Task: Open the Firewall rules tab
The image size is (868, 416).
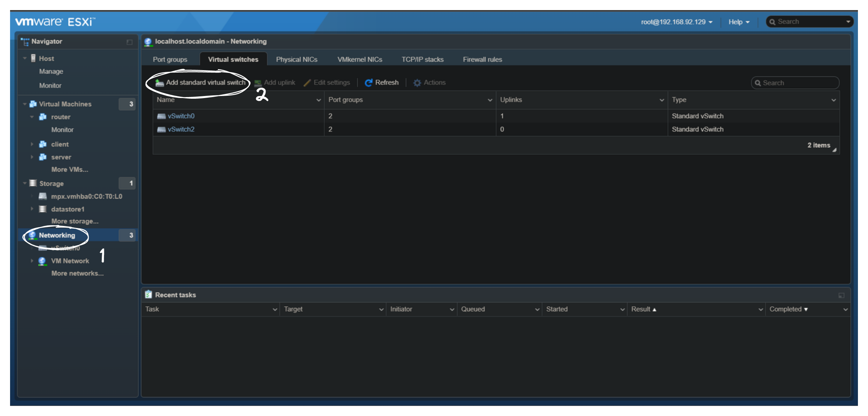Action: click(x=483, y=60)
